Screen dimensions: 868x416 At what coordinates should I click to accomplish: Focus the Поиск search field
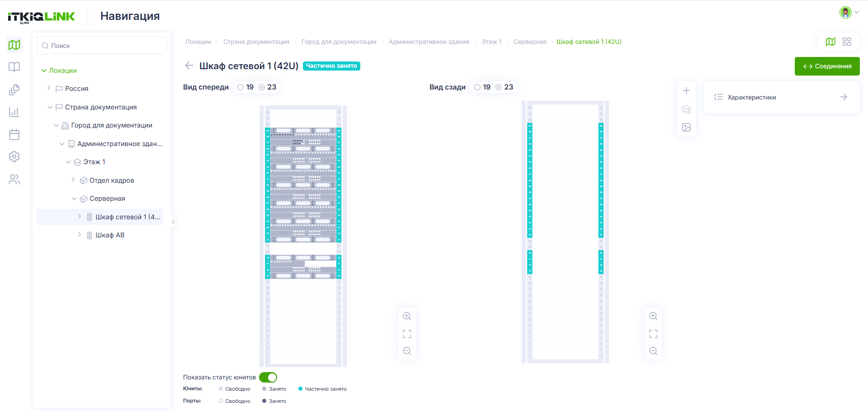pyautogui.click(x=102, y=46)
